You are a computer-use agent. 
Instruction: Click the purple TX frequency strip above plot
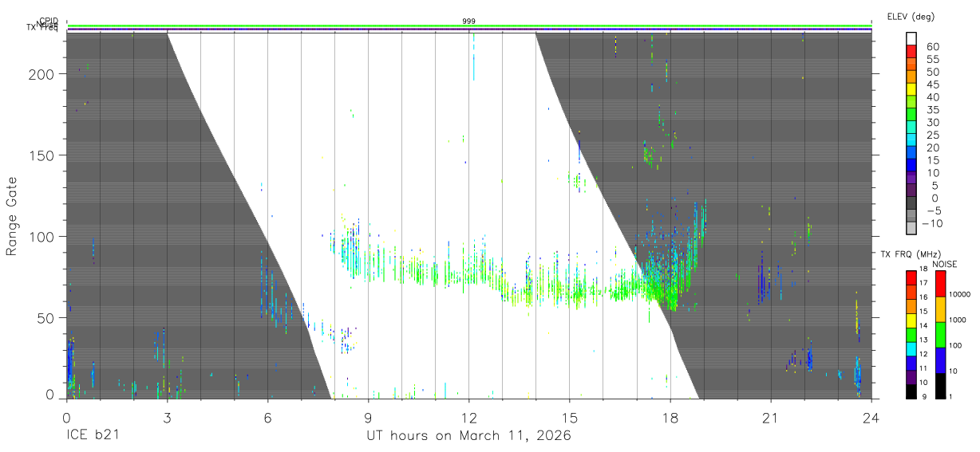[x=469, y=29]
